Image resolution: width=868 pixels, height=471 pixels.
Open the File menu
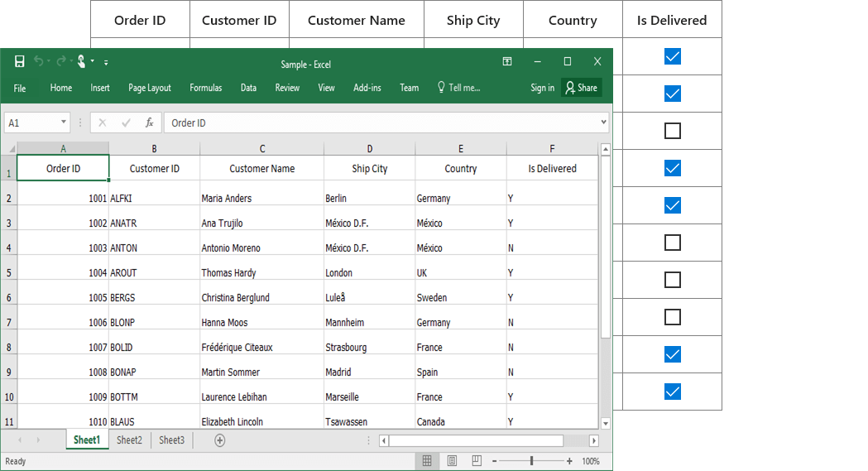(19, 88)
